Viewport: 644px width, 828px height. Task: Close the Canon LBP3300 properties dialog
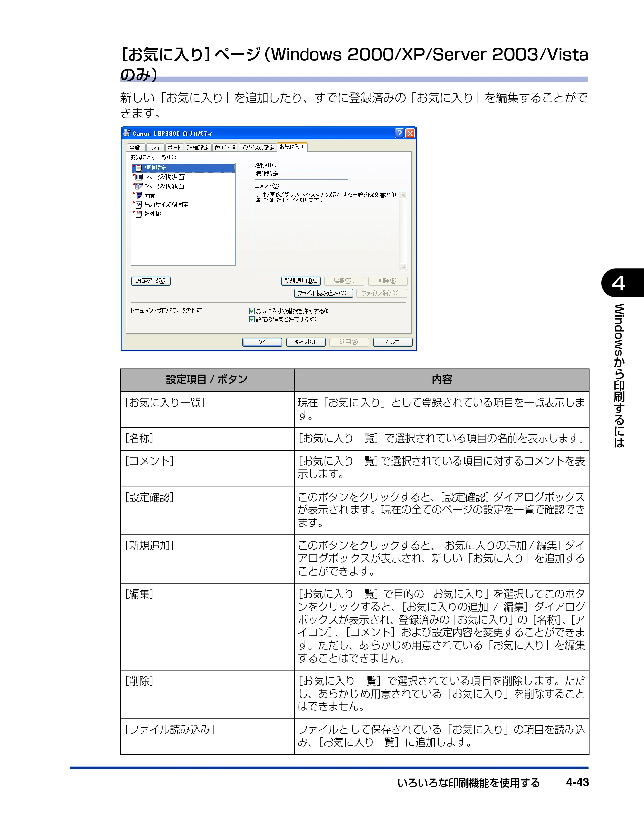click(x=410, y=133)
